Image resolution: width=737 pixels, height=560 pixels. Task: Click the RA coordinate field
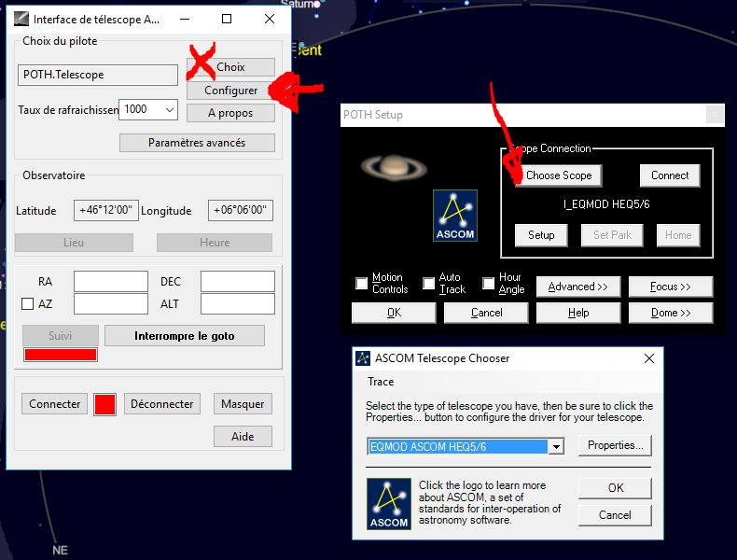(x=111, y=281)
